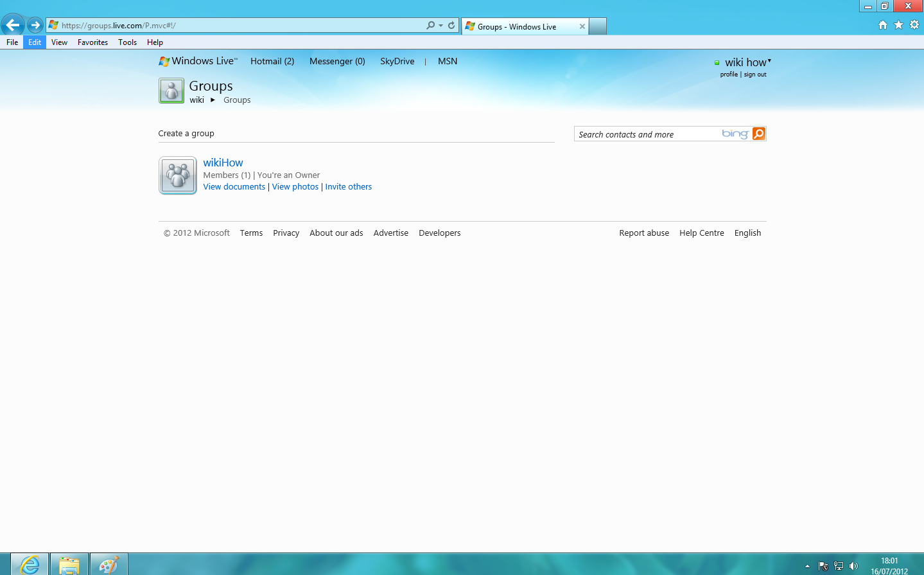
Task: Click the Action Center flag tray icon
Action: pyautogui.click(x=823, y=566)
